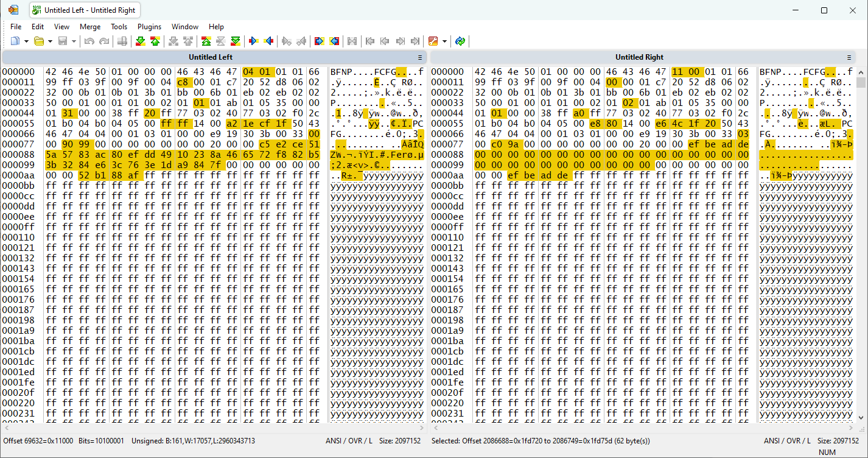This screenshot has width=868, height=458.
Task: Click the vertical scrollbar thumb
Action: (861, 83)
